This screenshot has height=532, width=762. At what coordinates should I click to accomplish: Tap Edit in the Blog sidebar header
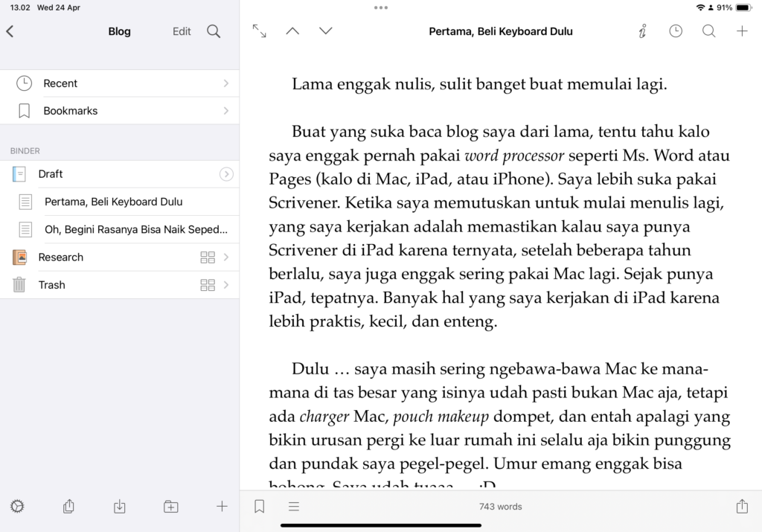pos(182,31)
